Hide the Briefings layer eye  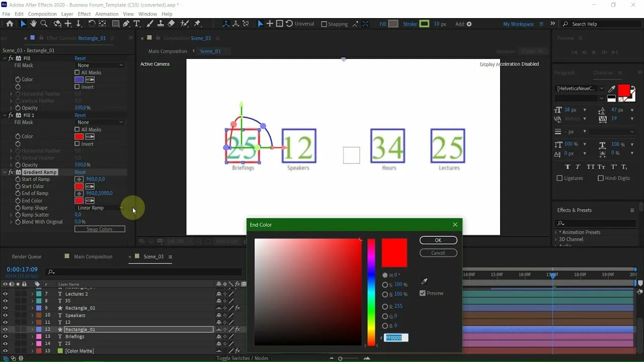click(x=5, y=336)
